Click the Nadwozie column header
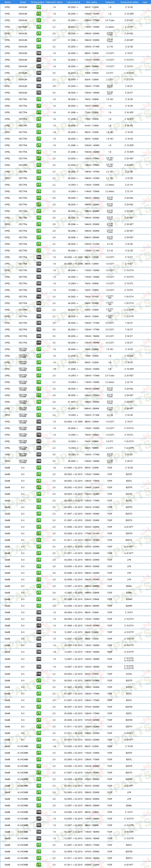Screen dimensions: 151x868 point(110,2)
